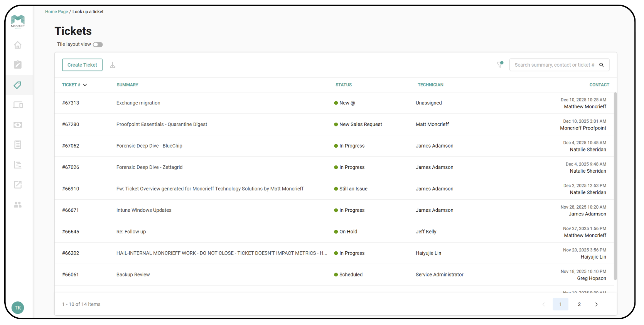Click the Technician column header
This screenshot has width=644, height=325.
click(430, 85)
